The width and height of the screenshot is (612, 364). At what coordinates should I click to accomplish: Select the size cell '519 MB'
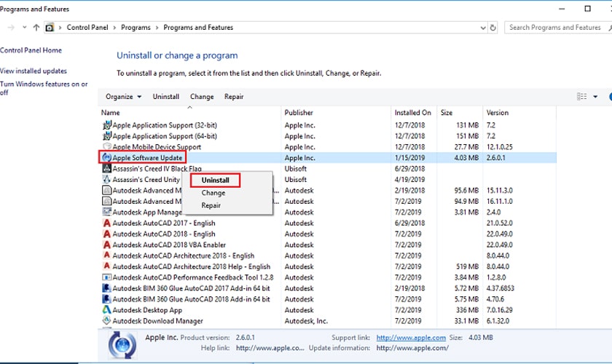[x=467, y=266]
